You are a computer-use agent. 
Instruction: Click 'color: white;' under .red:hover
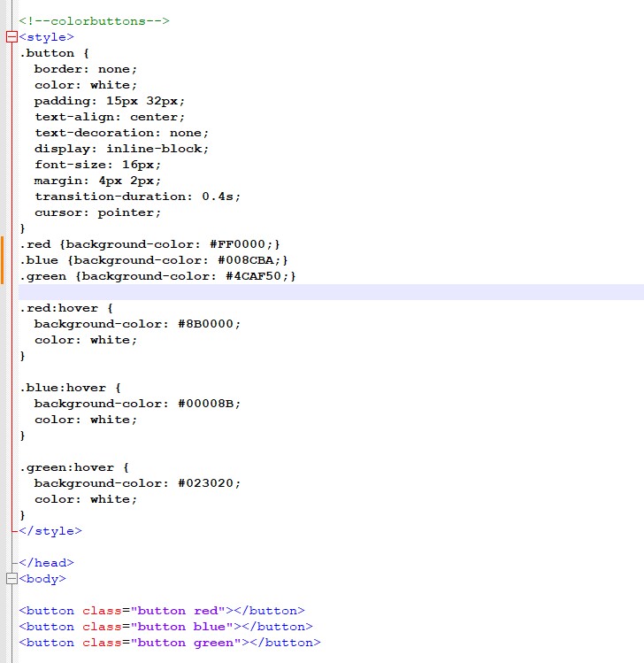pos(86,340)
